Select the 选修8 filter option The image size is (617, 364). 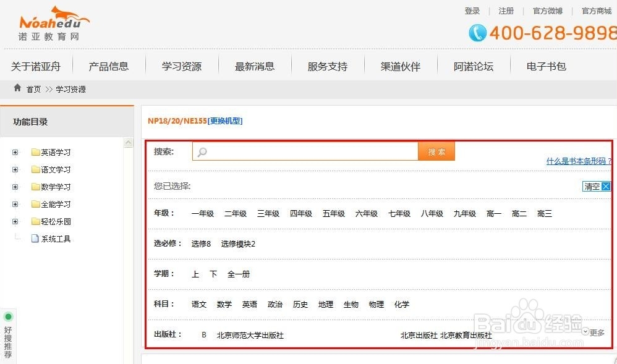tap(200, 243)
